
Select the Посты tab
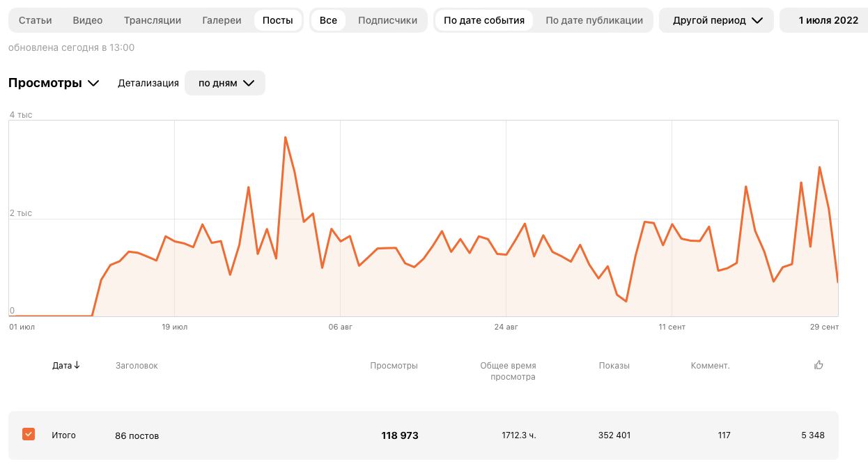pyautogui.click(x=278, y=20)
